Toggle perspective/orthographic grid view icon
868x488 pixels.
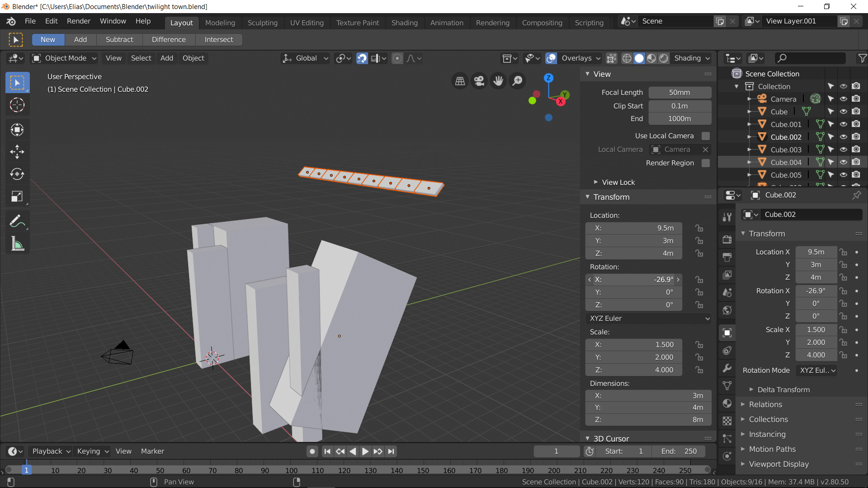(x=460, y=81)
